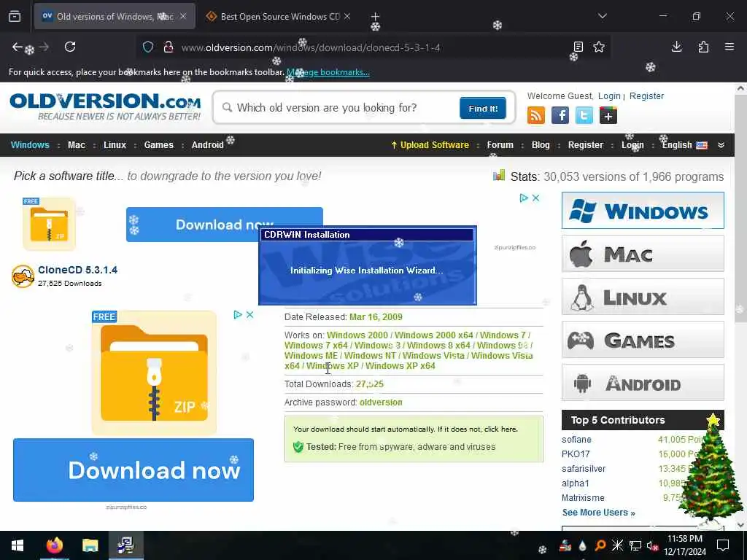
Task: Click See More Users link
Action: pyautogui.click(x=598, y=513)
